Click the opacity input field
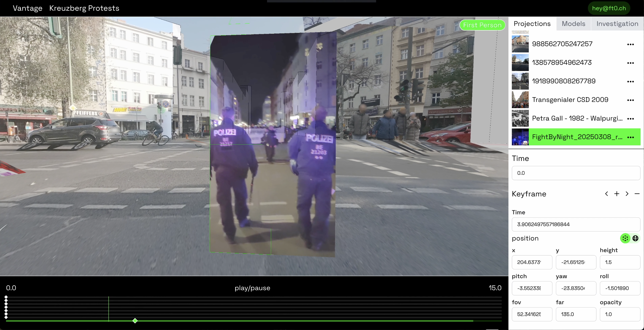644x330 pixels. (619, 314)
